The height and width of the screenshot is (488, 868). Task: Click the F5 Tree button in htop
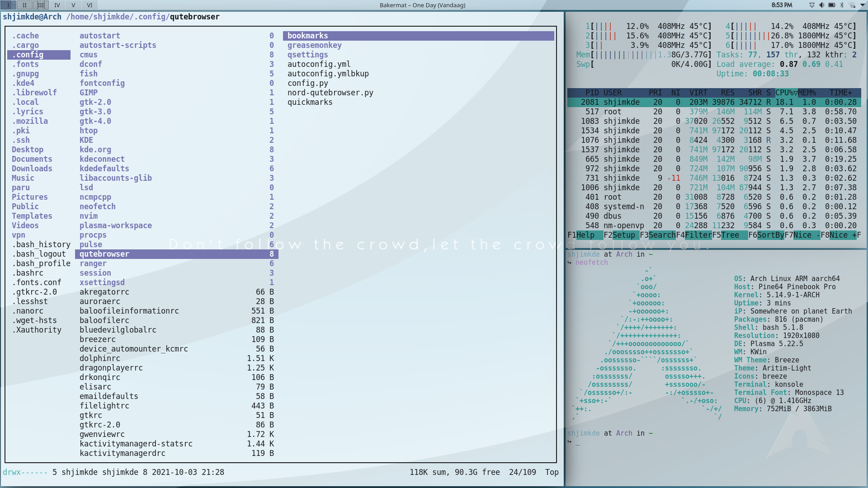pyautogui.click(x=730, y=235)
